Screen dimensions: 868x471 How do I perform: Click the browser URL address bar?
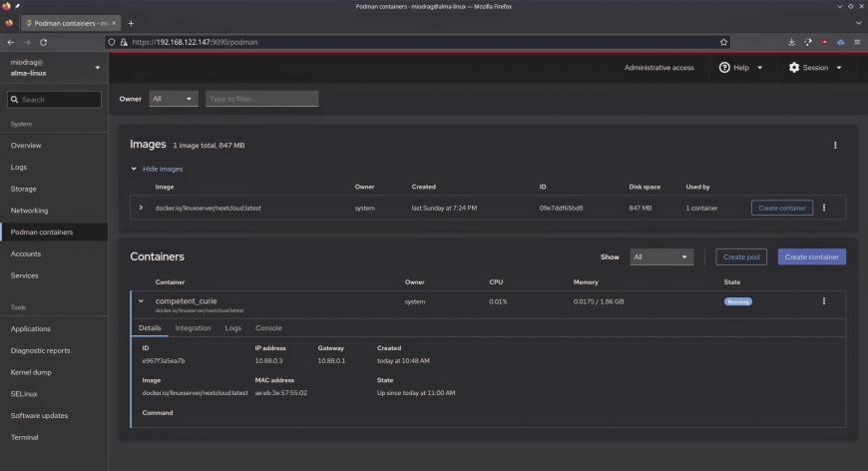(x=418, y=42)
